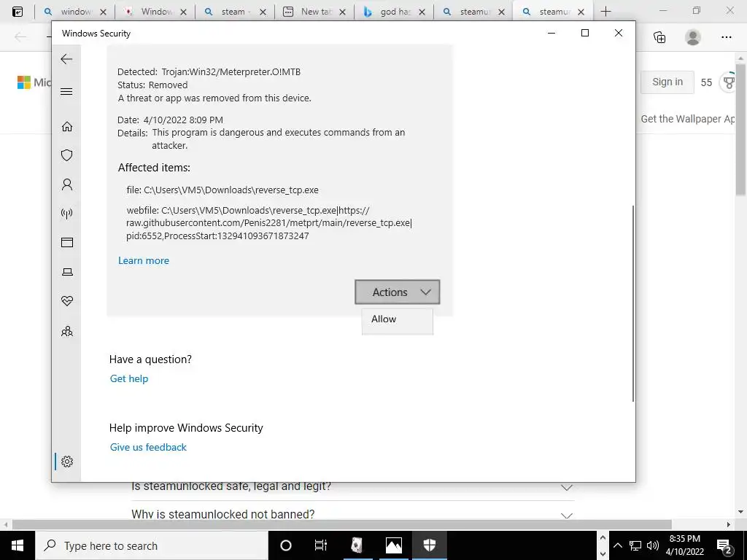Open the Windows Security hamburger menu
Screen dimensions: 747x560
[66, 91]
